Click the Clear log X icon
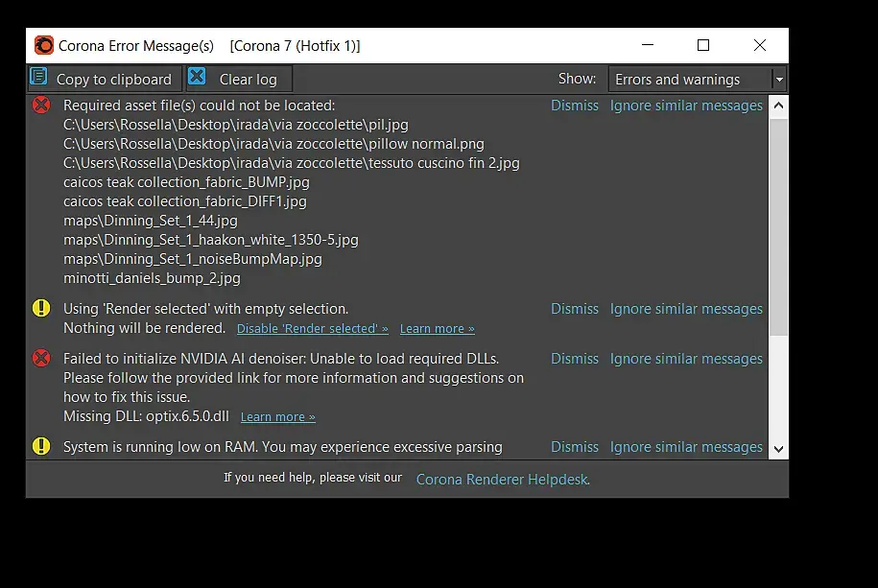The width and height of the screenshot is (878, 588). 197,76
